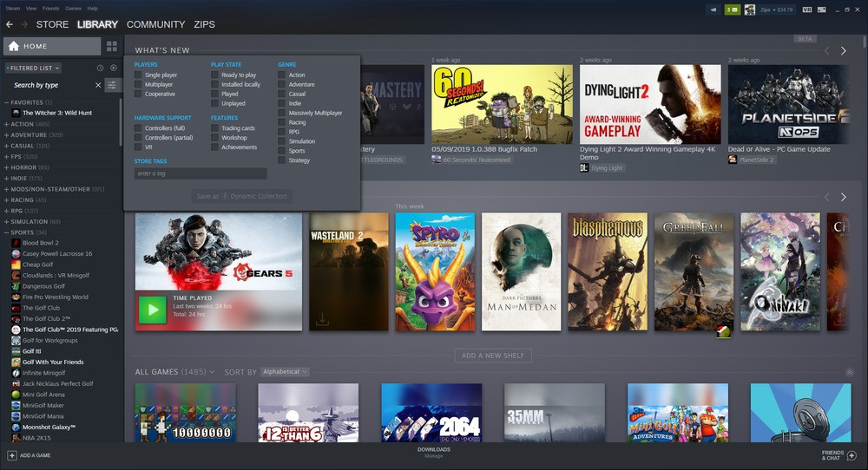Check the Controllers (full) option
Viewport: 868px width, 470px height.
pyautogui.click(x=138, y=127)
